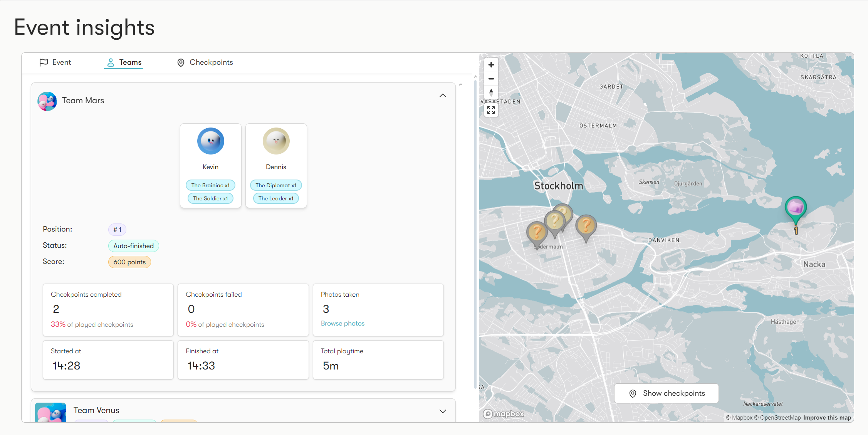
Task: Click The Soldier x1 badge
Action: click(x=210, y=198)
